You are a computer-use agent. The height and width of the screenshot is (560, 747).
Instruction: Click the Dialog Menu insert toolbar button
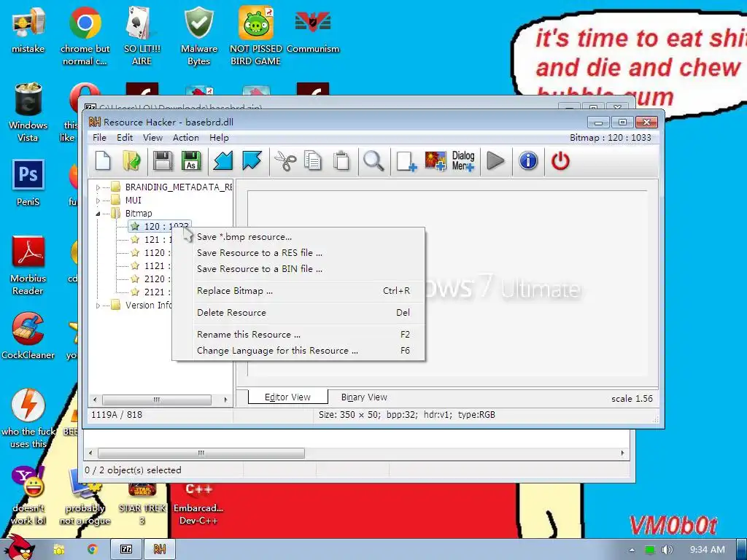tap(463, 161)
